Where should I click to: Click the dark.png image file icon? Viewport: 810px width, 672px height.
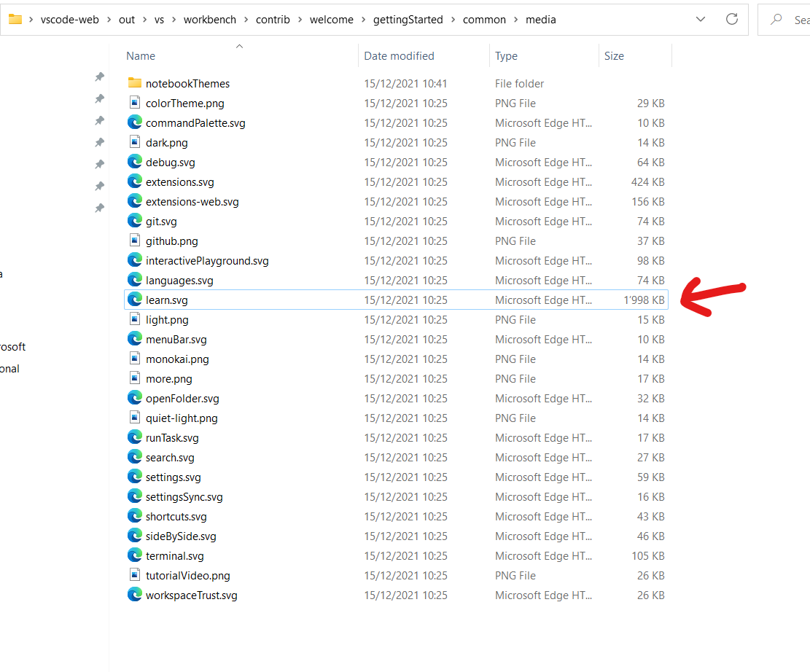pos(135,142)
